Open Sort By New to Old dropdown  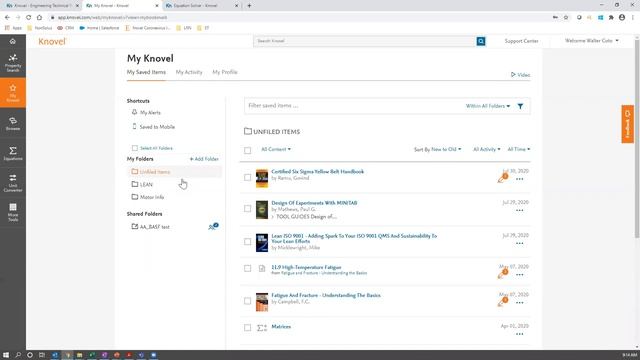(x=437, y=149)
